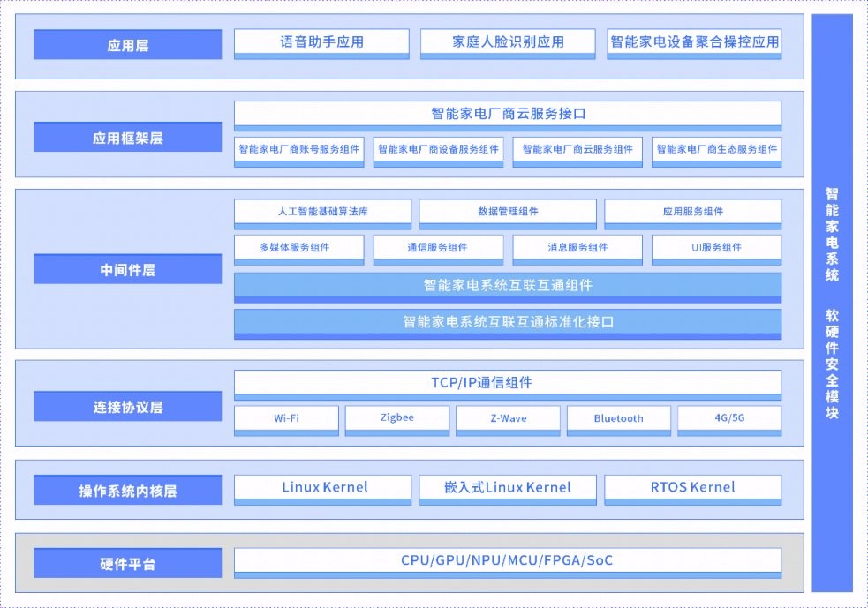Screen dimensions: 868x608
Task: Select 智能家电系统互联互通标准化接口
Action: click(x=508, y=322)
